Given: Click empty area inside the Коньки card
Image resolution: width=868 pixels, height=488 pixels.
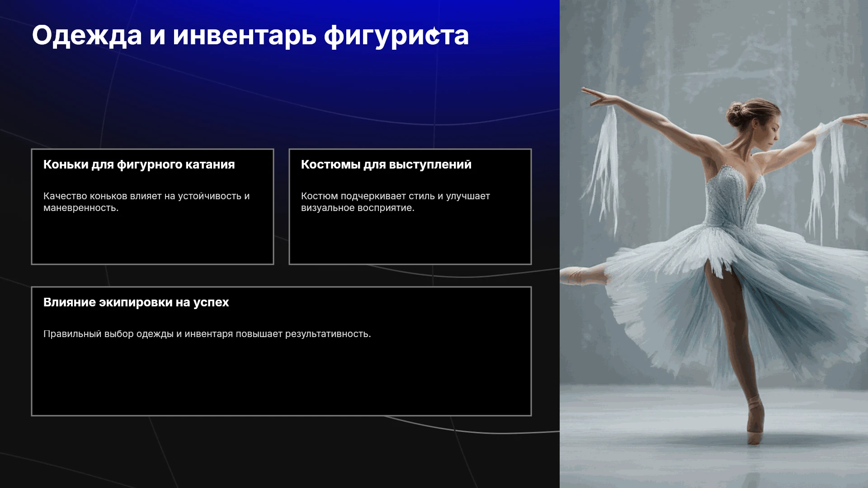Looking at the screenshot, I should 152,239.
